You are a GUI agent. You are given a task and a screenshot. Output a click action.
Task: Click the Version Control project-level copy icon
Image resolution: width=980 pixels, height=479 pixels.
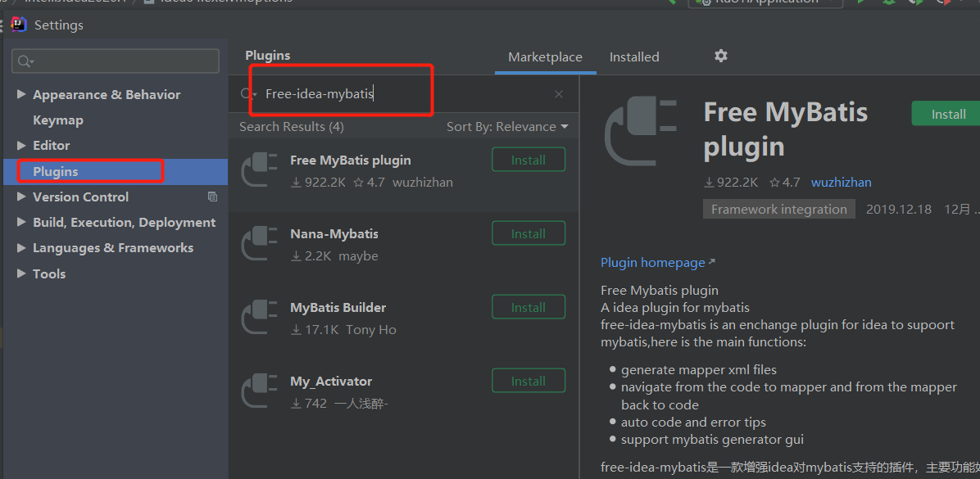tap(212, 197)
